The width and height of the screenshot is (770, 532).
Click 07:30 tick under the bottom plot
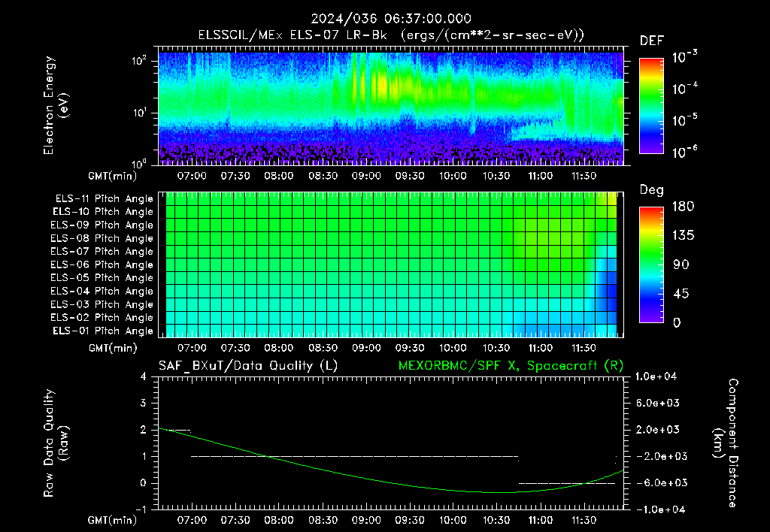click(235, 520)
